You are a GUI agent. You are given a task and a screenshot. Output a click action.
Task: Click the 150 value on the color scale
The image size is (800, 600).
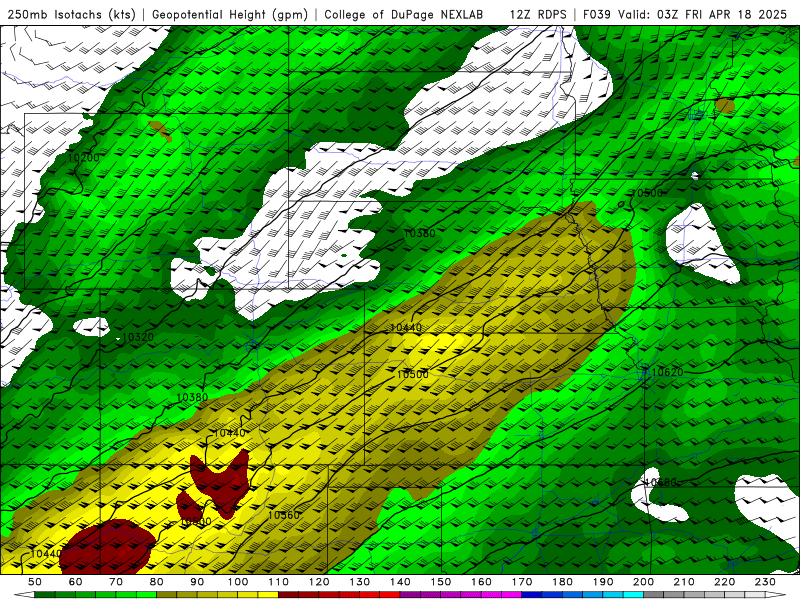pyautogui.click(x=440, y=582)
